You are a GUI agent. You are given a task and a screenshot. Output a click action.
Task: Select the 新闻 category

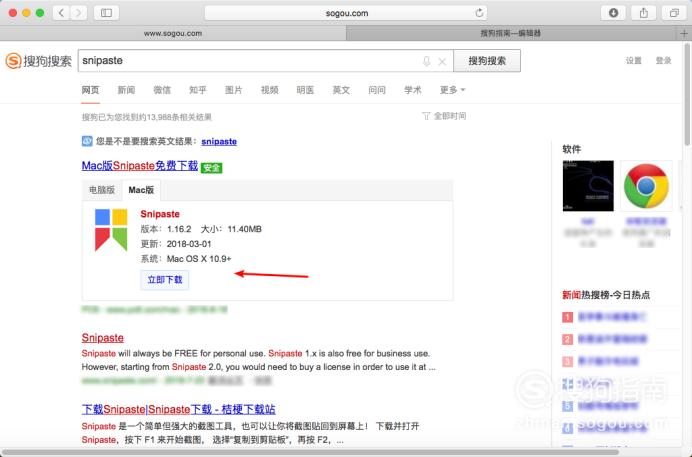(x=126, y=90)
